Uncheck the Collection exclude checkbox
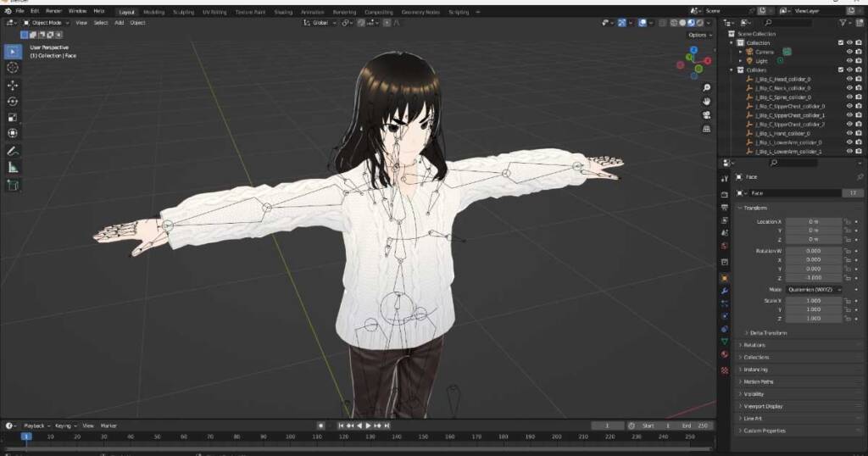This screenshot has height=456, width=868. 841,42
